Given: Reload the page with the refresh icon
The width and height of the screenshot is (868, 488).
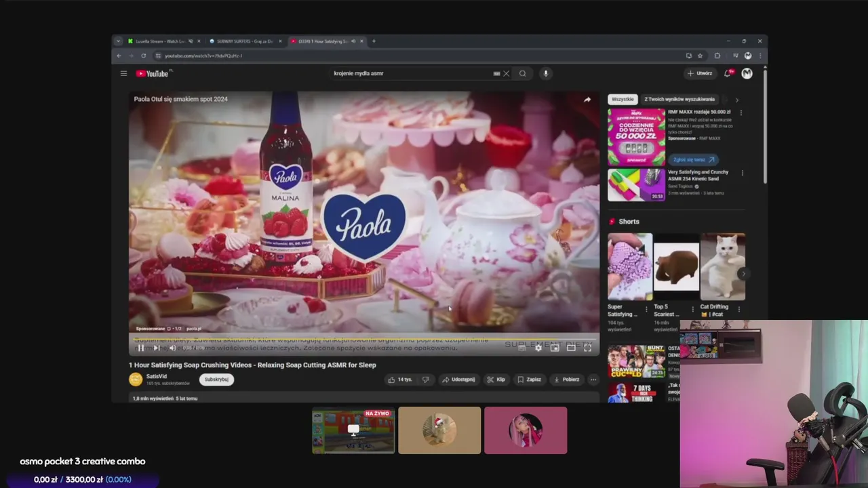Looking at the screenshot, I should point(143,56).
